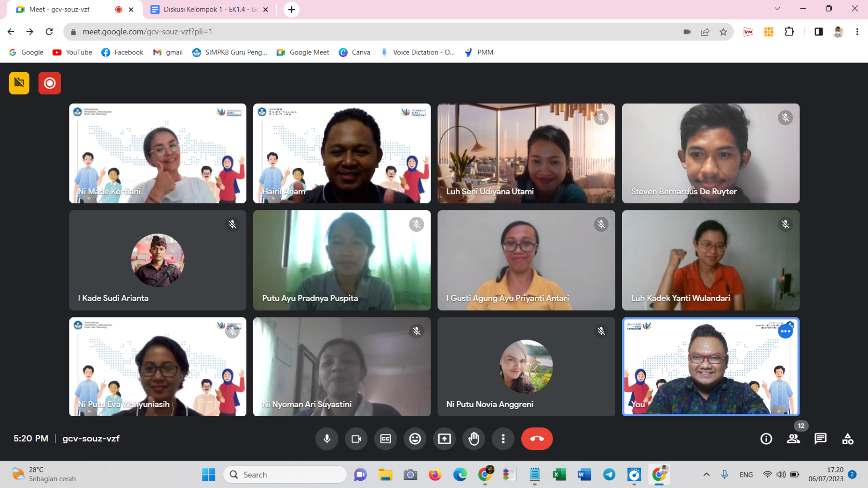Open more options three-dot menu in Meet
The image size is (868, 488).
(503, 439)
